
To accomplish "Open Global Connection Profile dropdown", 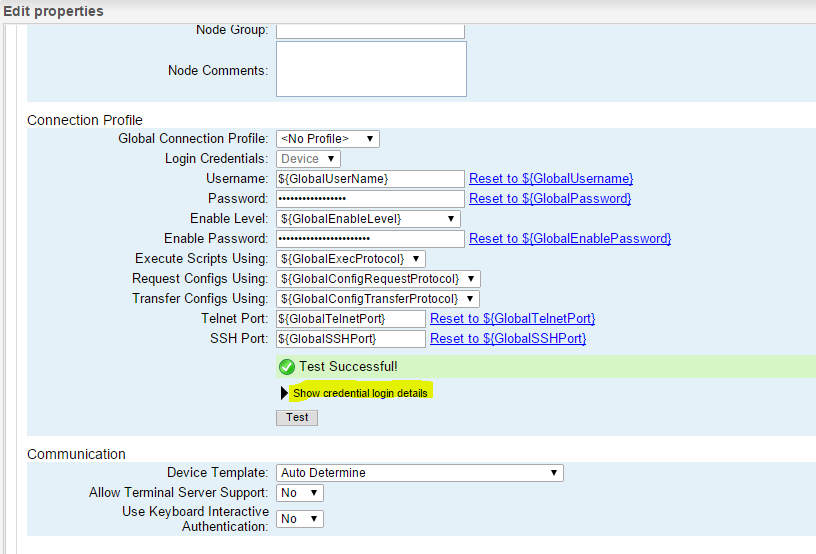I will click(x=328, y=139).
